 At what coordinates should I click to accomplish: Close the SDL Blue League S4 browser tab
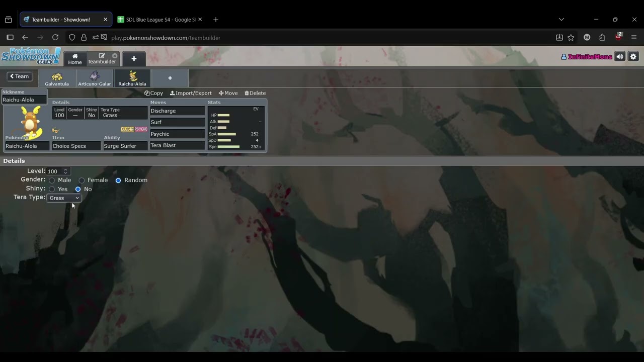[200, 20]
